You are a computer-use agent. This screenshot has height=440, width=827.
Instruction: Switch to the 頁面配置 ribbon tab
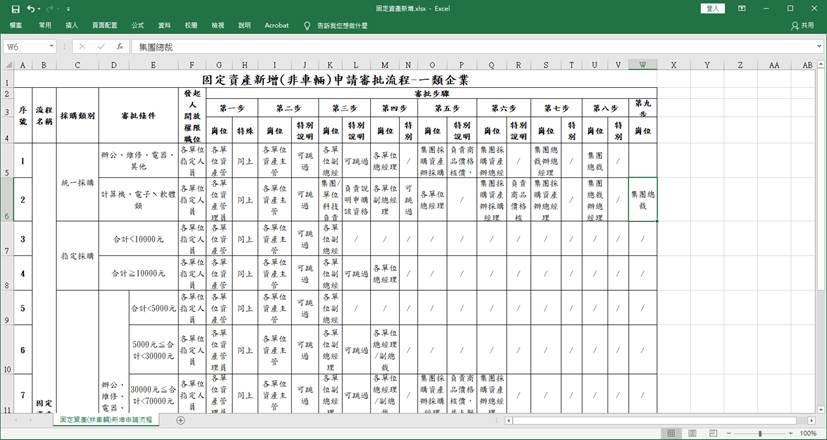point(104,25)
